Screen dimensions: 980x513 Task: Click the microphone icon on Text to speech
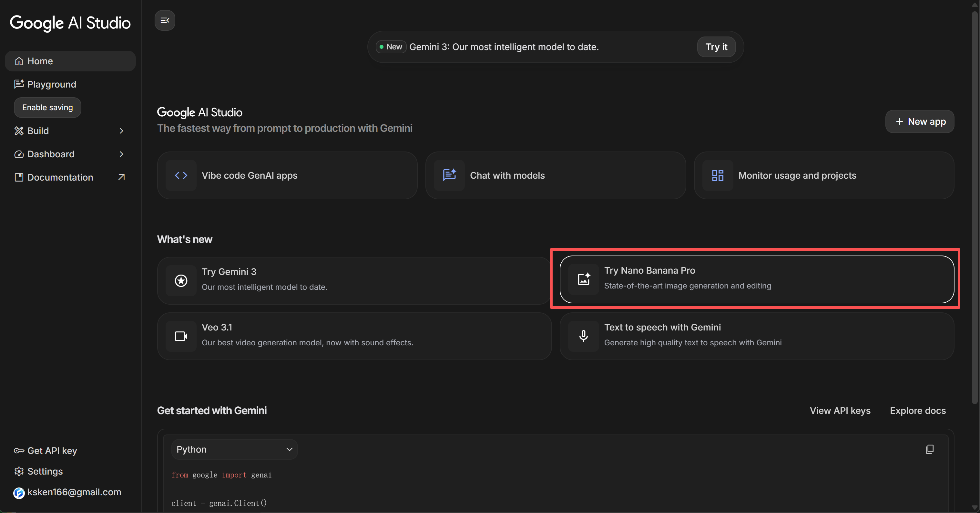click(584, 336)
